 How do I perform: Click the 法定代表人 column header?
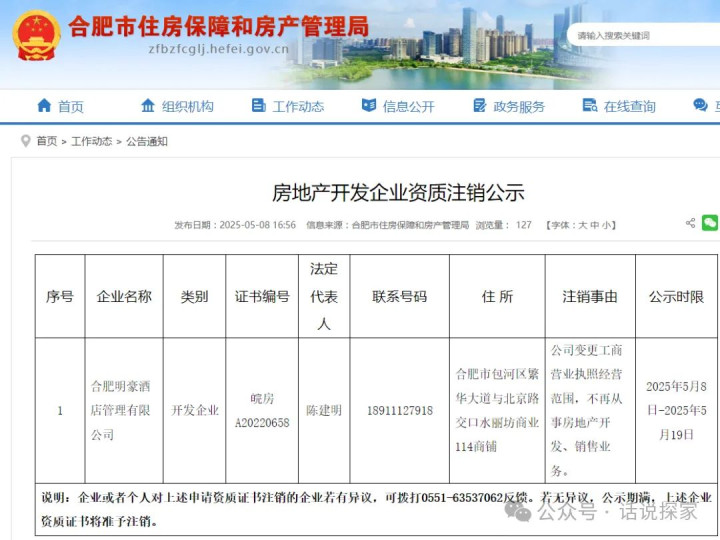[324, 297]
